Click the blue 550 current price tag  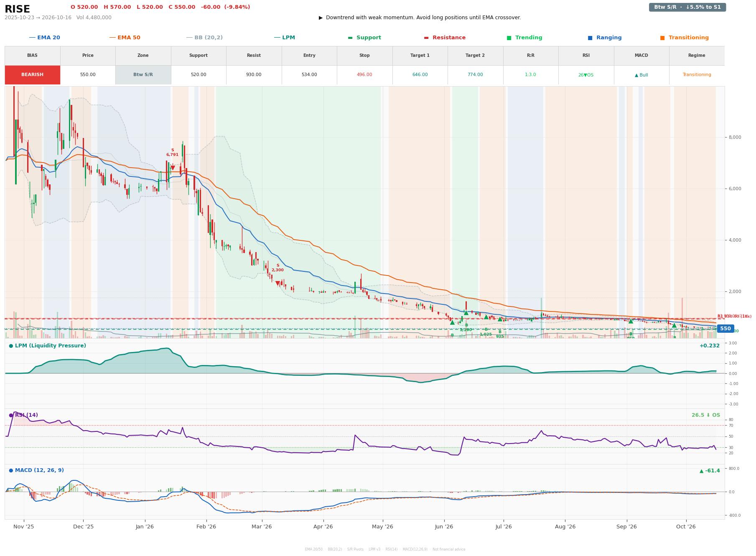pos(725,329)
